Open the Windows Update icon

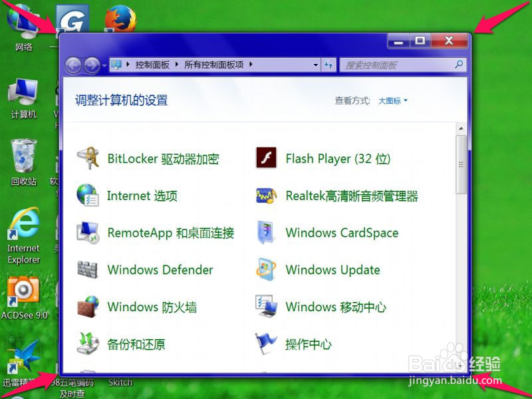tap(266, 269)
